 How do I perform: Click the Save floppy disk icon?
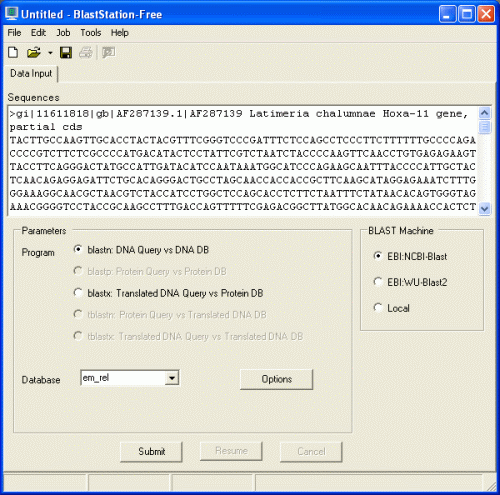click(x=66, y=53)
